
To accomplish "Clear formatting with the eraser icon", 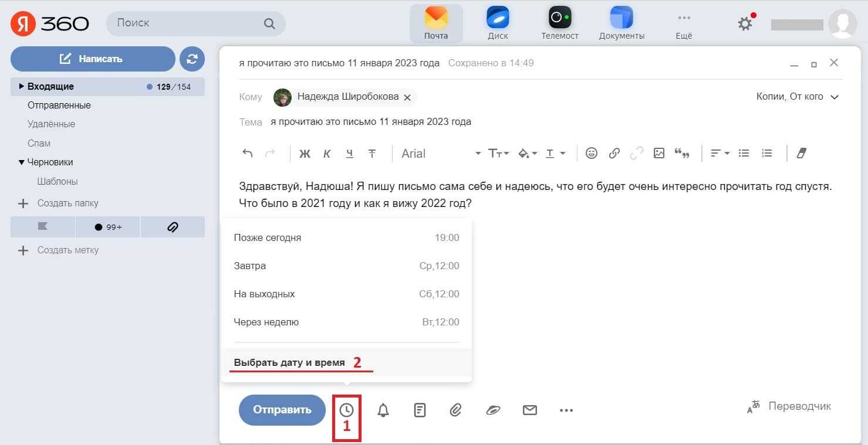I will pos(802,153).
